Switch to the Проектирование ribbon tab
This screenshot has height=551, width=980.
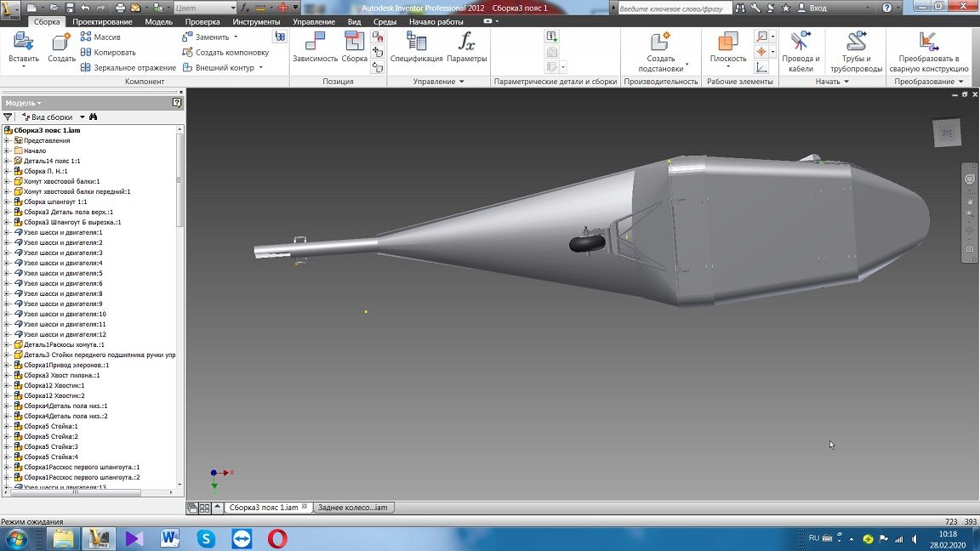(102, 21)
